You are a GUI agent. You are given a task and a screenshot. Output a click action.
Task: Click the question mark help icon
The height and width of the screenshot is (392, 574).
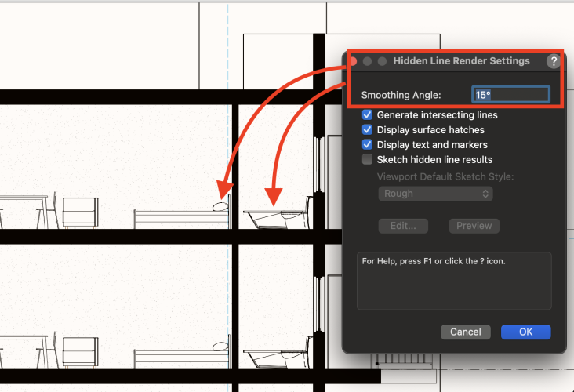[x=554, y=61]
